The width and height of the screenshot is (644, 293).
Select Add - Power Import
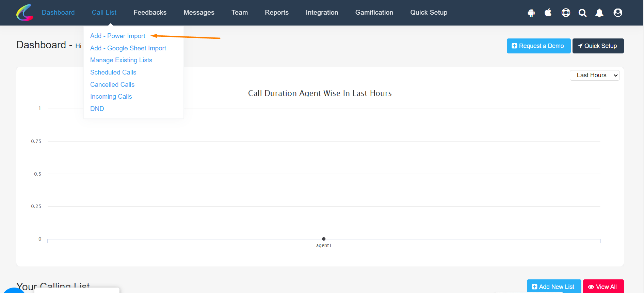(x=118, y=36)
